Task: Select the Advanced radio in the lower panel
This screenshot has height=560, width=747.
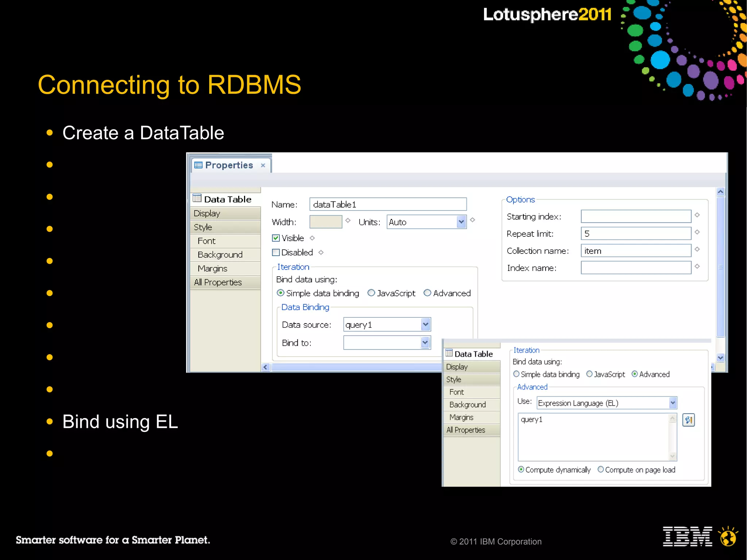Action: click(635, 374)
